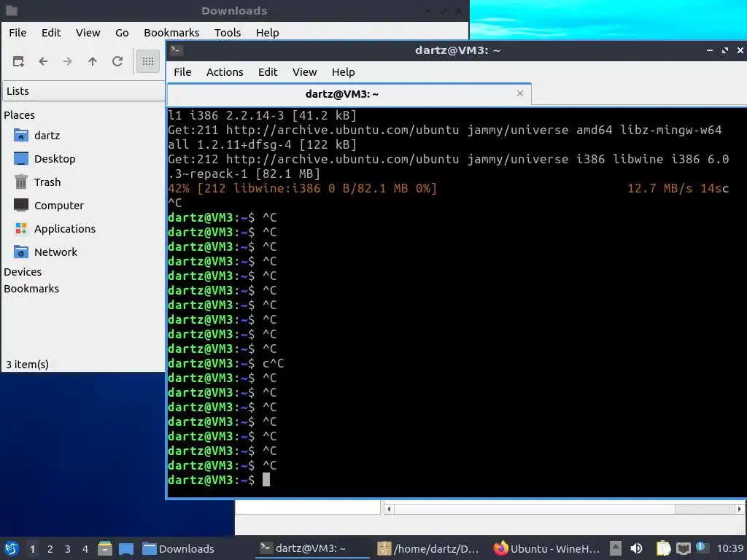This screenshot has width=747, height=560.
Task: Switch to /home/dartz/D... archive taskbar entry
Action: point(429,549)
